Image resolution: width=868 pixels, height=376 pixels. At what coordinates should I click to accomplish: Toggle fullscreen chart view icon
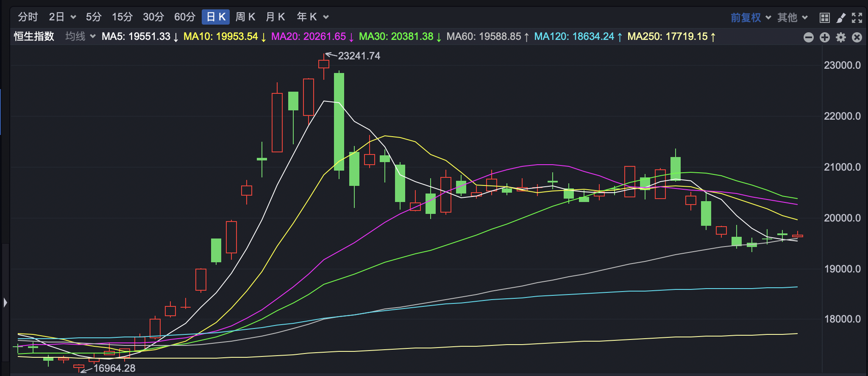[857, 18]
